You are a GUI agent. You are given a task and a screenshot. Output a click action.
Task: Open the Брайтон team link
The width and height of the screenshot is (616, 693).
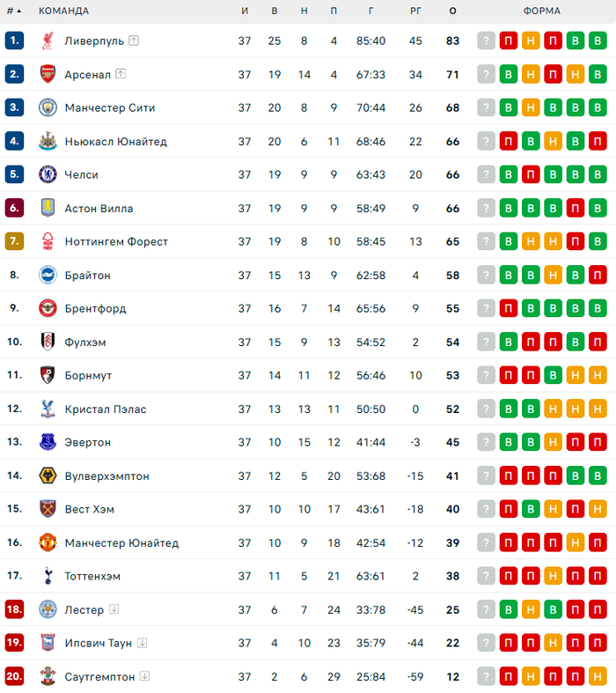coord(88,275)
